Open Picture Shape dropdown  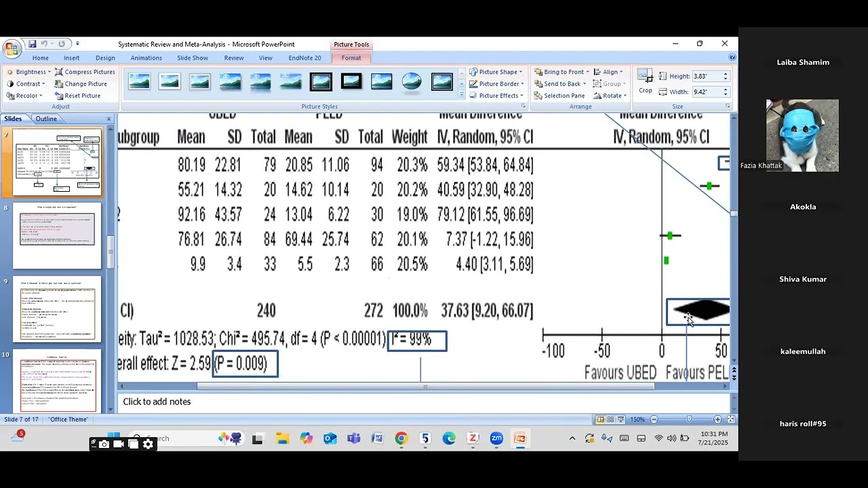click(x=496, y=72)
